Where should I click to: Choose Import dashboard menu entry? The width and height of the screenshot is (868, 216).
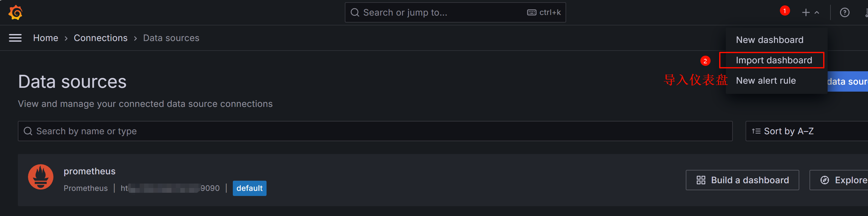click(774, 60)
